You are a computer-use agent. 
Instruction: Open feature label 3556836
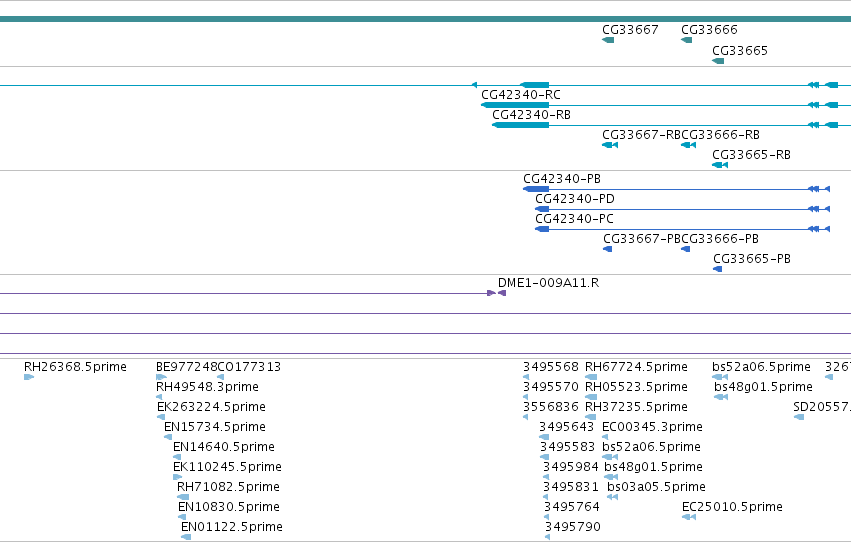coord(551,407)
